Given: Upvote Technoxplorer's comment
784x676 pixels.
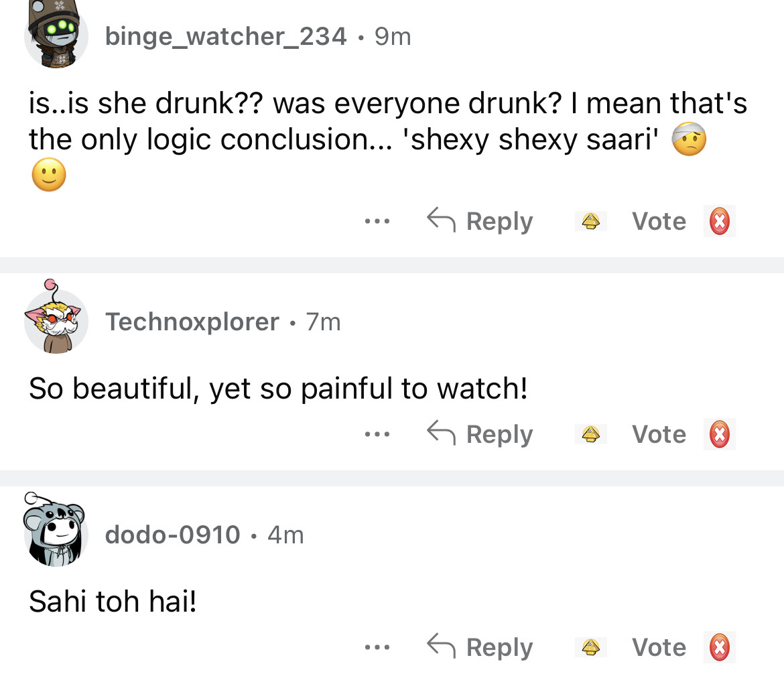Looking at the screenshot, I should [x=590, y=434].
